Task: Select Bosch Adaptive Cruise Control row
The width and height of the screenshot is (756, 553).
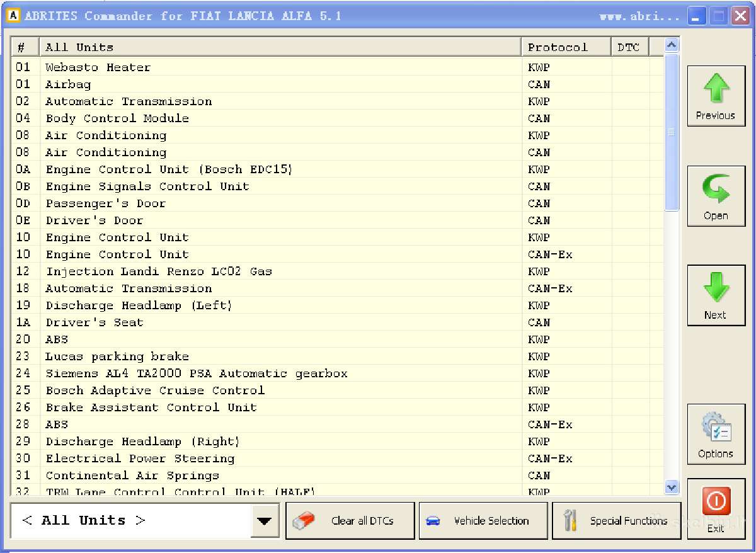Action: coord(338,391)
